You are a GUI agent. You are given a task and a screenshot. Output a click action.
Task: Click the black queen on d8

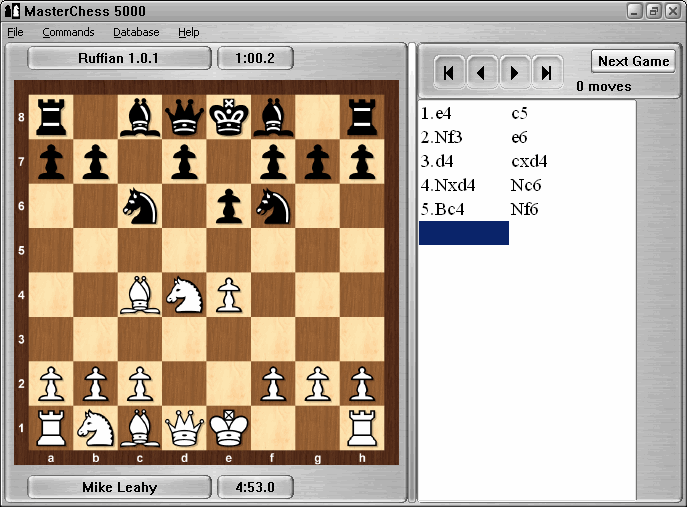tap(185, 116)
